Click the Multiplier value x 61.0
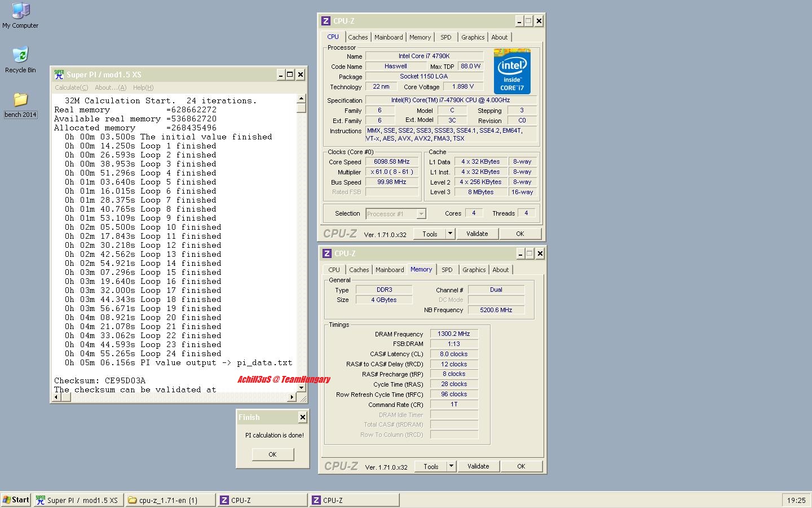Screen dimensions: 812x508 [391, 172]
